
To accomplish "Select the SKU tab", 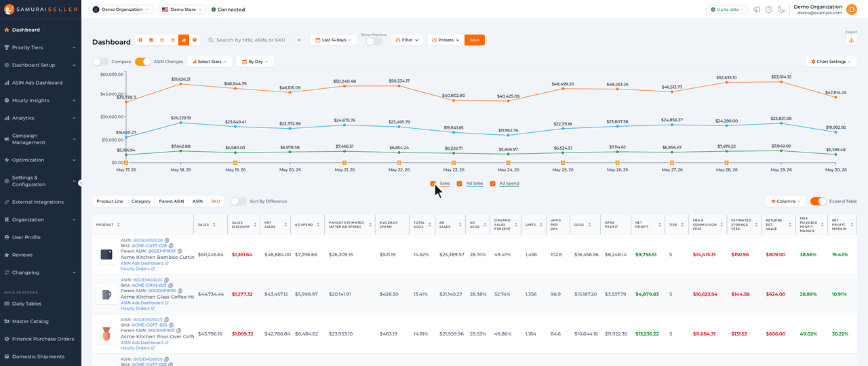I will [x=215, y=201].
